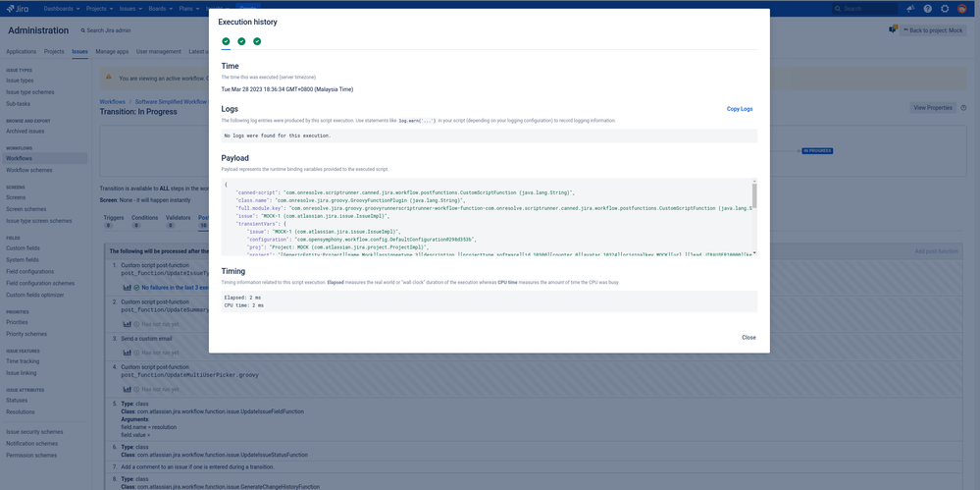The width and height of the screenshot is (980, 490).
Task: Click the Jira logo
Action: (x=18, y=9)
